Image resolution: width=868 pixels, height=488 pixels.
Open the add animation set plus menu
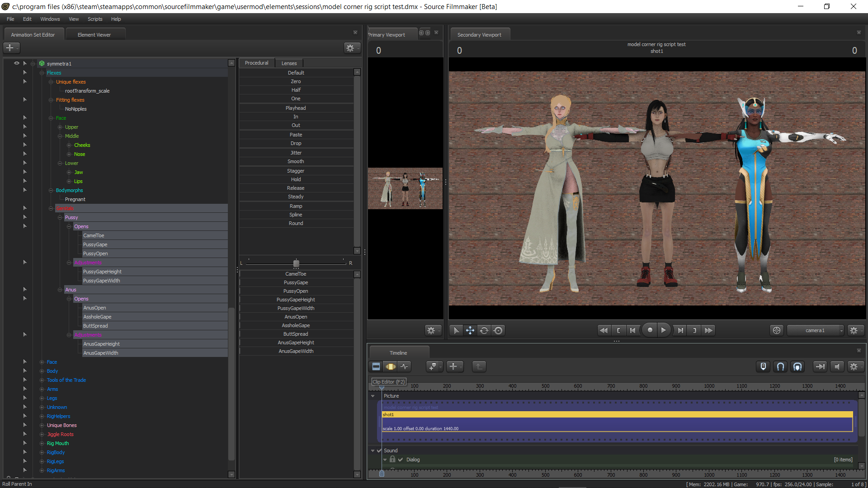pyautogui.click(x=11, y=48)
